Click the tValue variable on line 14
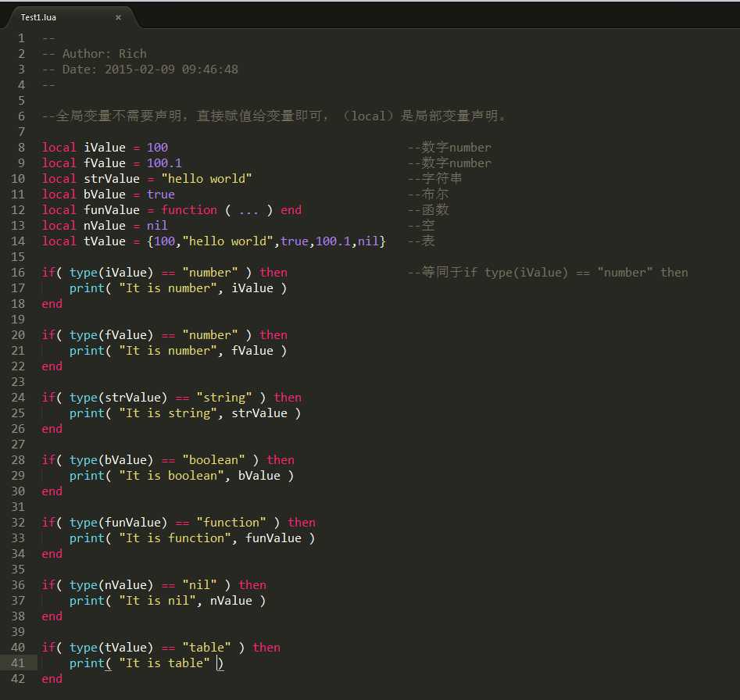 [x=105, y=241]
